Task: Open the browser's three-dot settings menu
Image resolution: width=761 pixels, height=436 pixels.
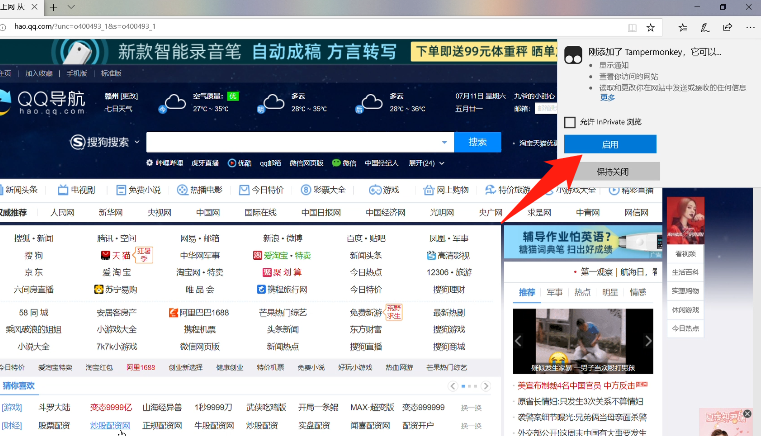Action: pyautogui.click(x=750, y=28)
